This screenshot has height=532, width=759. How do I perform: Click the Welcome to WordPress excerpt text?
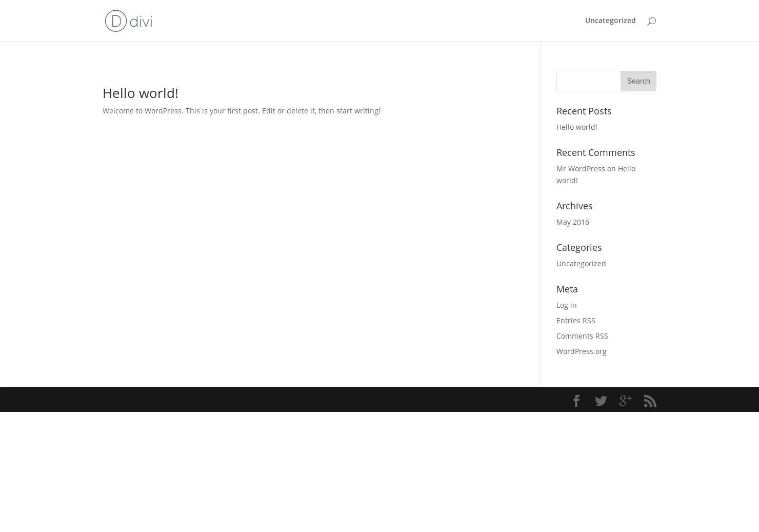(242, 110)
